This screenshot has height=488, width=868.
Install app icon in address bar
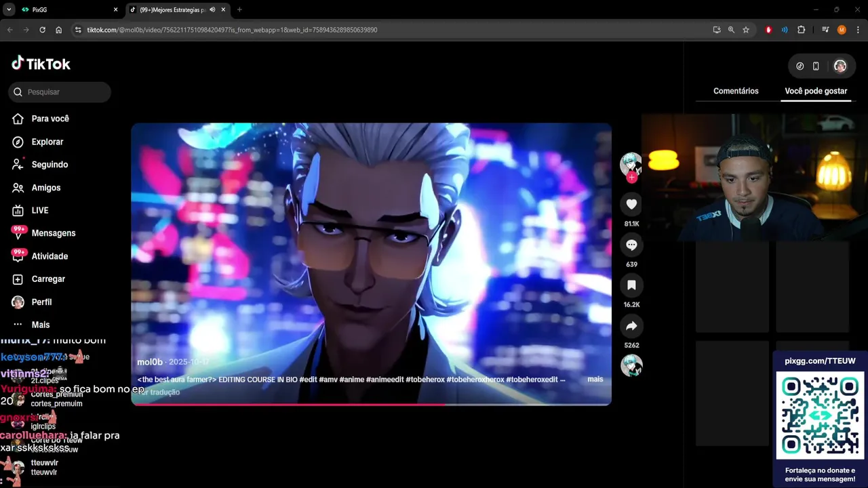[717, 30]
